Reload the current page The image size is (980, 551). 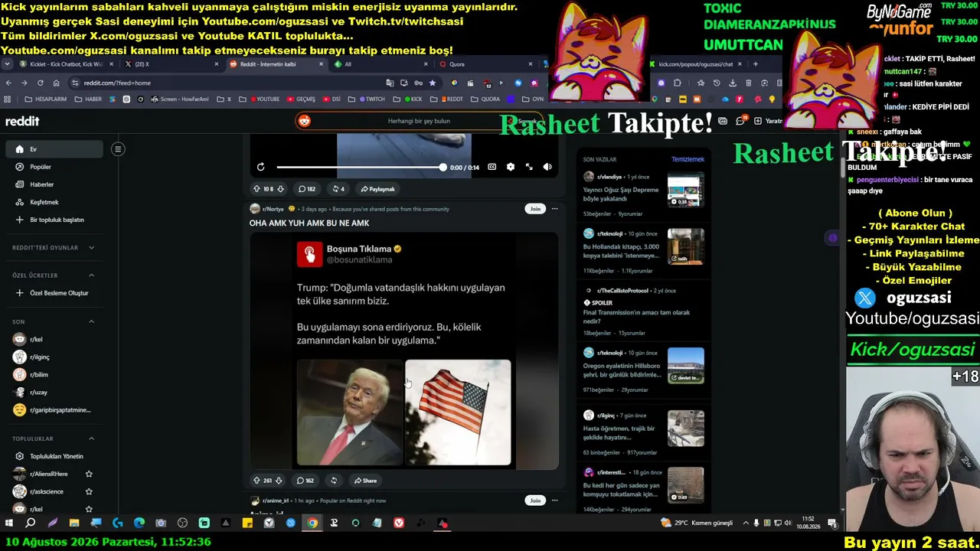[x=41, y=83]
